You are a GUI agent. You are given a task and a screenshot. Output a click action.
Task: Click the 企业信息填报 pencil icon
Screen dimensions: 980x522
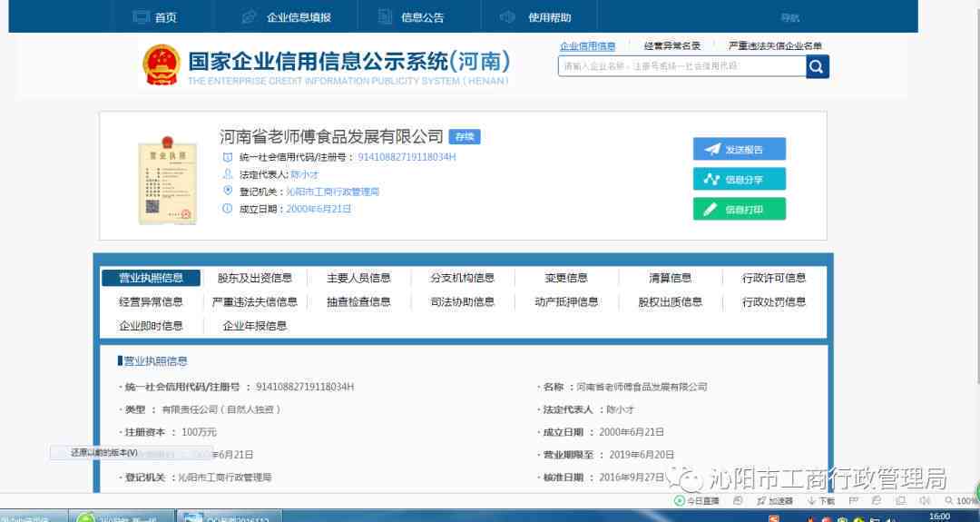click(x=249, y=17)
